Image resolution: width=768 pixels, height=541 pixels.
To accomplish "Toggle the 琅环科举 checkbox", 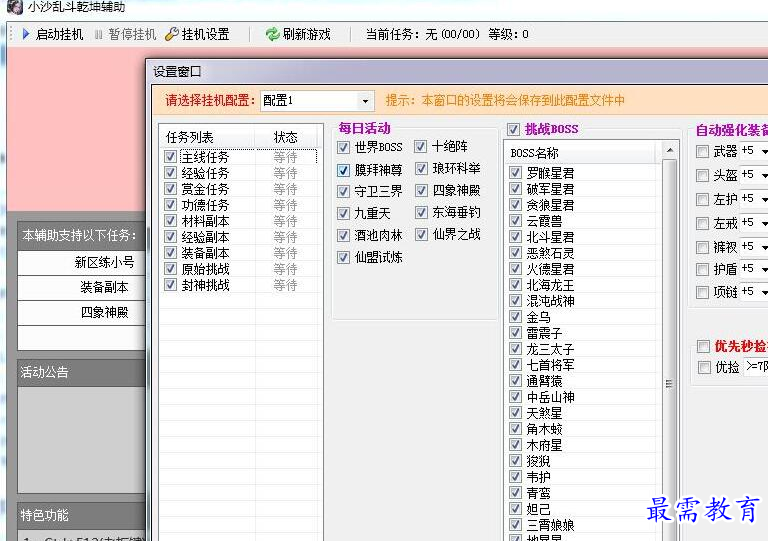I will (x=421, y=169).
